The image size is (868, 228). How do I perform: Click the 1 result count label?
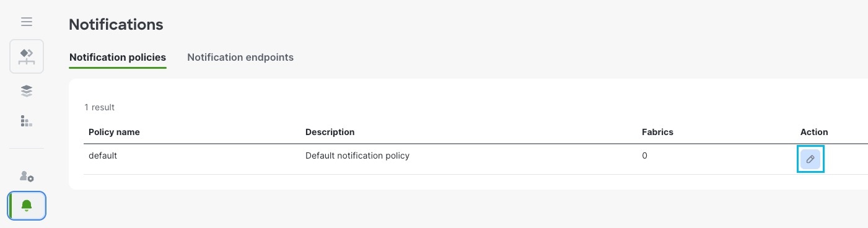tap(100, 107)
